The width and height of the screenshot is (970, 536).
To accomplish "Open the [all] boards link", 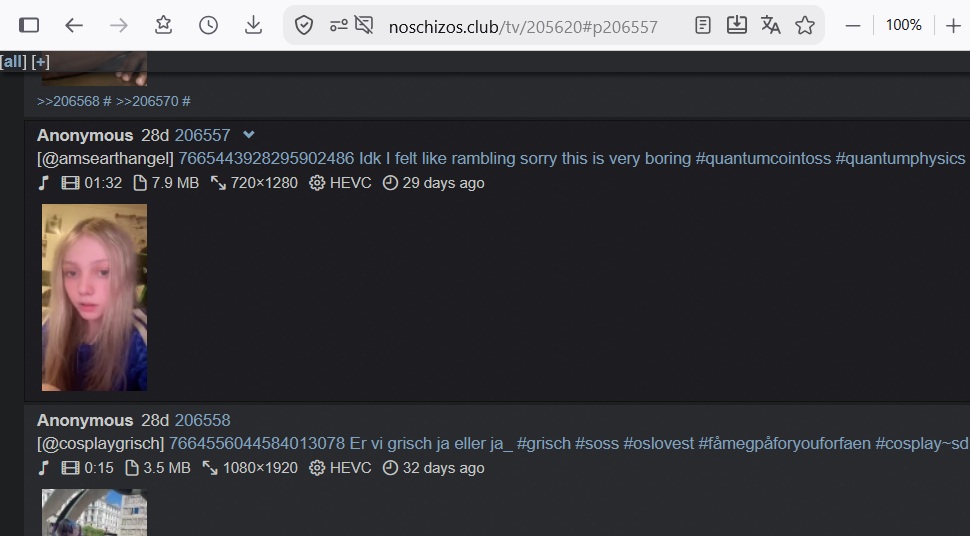I will tap(14, 62).
